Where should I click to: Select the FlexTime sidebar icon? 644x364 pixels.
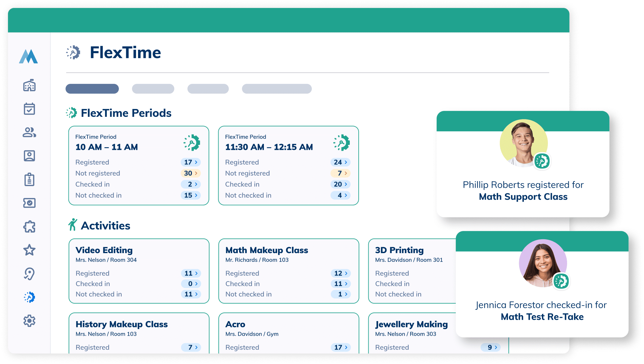click(29, 297)
